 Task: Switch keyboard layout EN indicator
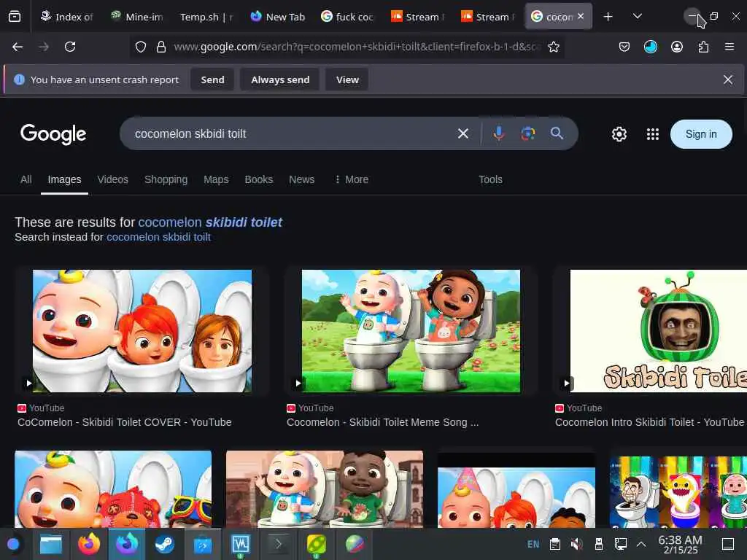[533, 544]
